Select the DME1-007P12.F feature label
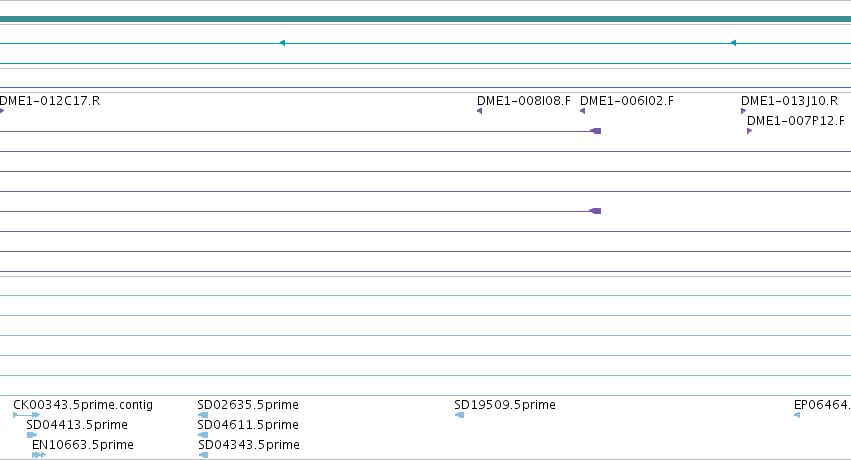This screenshot has height=460, width=851. coord(796,121)
